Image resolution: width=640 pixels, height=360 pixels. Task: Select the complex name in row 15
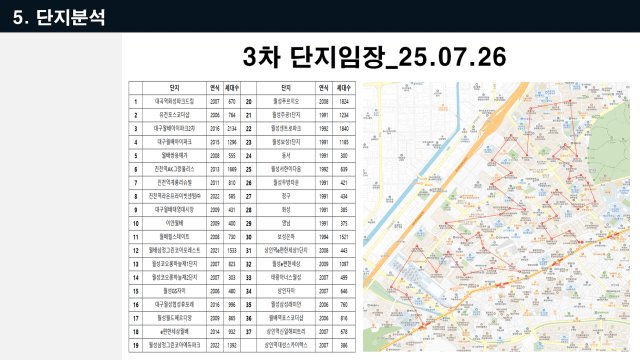(x=174, y=291)
